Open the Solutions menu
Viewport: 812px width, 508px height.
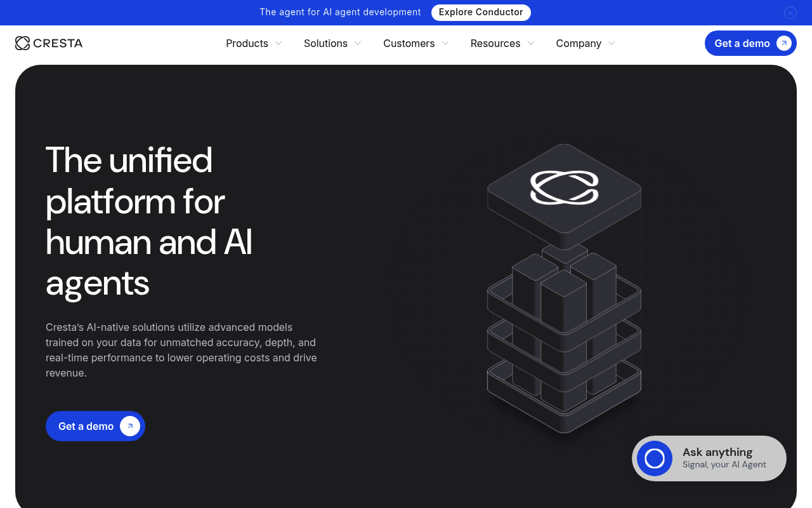[x=325, y=43]
